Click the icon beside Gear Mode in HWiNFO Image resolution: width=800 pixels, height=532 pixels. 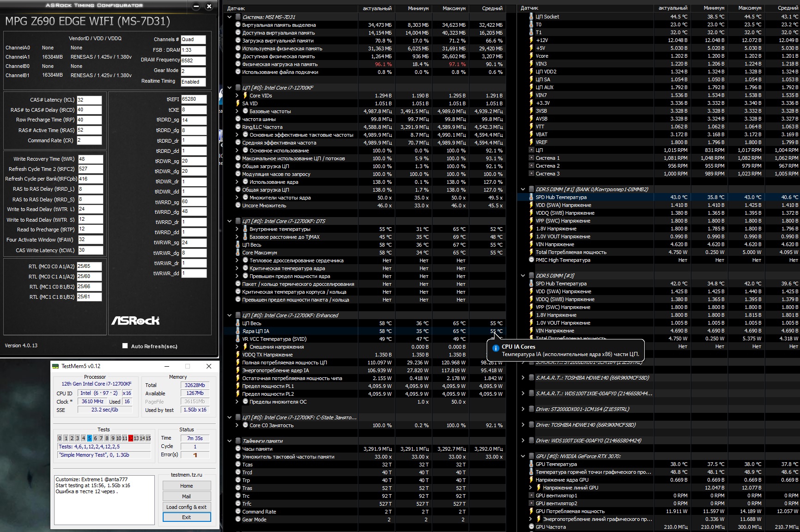[238, 520]
